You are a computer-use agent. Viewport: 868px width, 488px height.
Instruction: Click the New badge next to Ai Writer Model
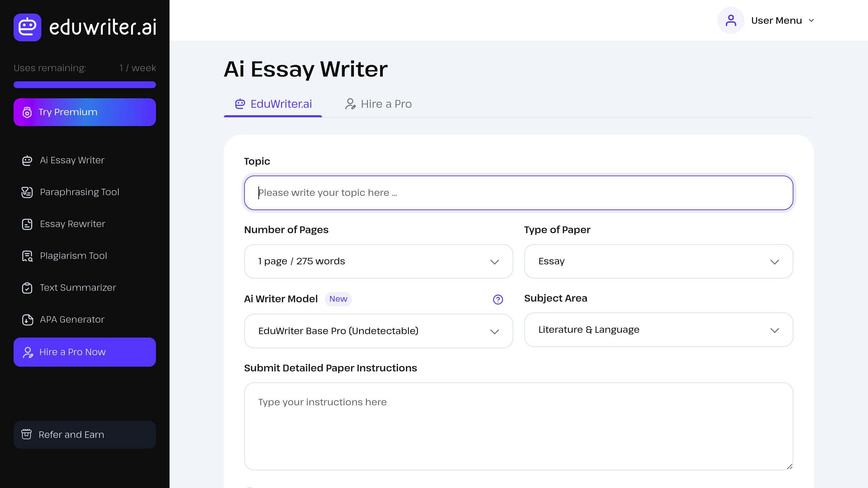pyautogui.click(x=338, y=299)
